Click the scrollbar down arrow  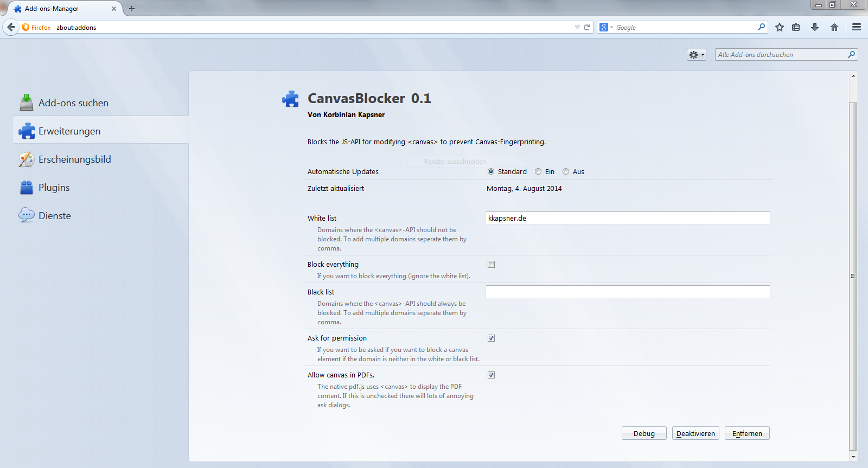pos(853,457)
